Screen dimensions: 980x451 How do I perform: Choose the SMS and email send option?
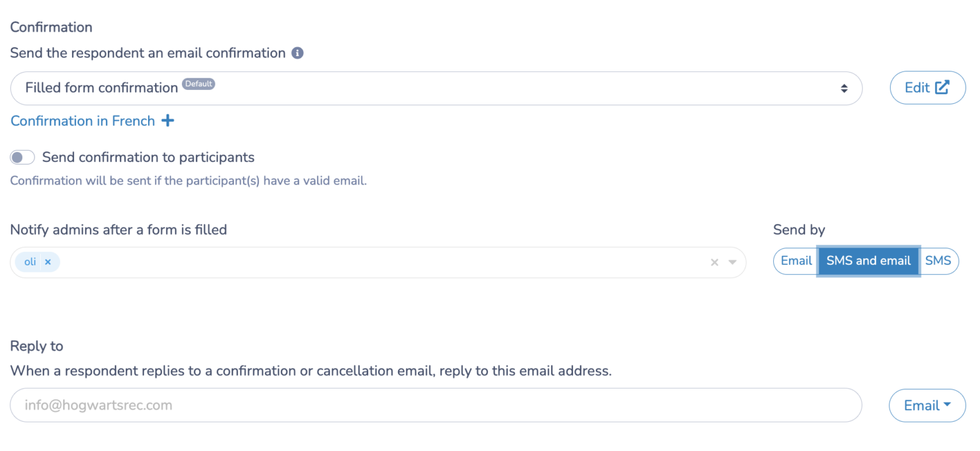tap(868, 261)
